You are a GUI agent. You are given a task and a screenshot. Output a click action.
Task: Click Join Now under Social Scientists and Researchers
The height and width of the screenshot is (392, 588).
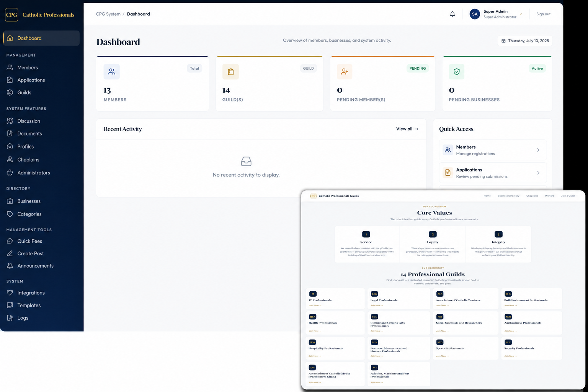coord(442,331)
